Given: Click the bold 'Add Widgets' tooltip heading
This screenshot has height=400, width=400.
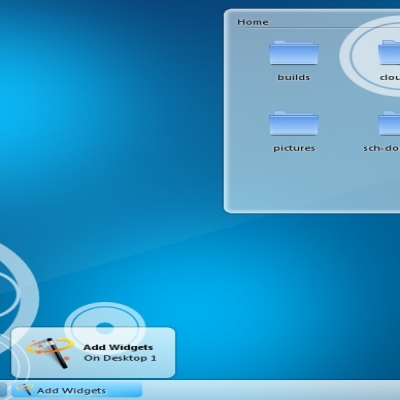Looking at the screenshot, I should tap(118, 347).
